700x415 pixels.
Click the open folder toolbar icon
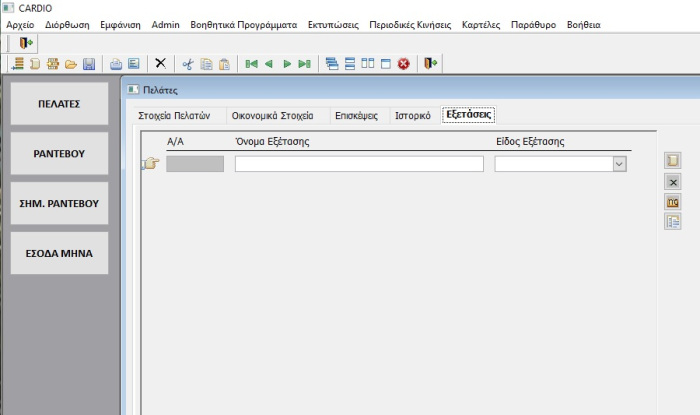71,64
